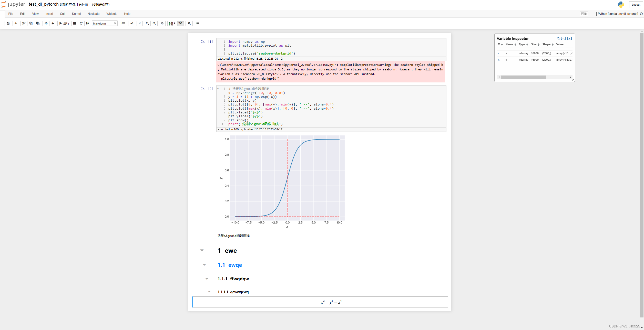644x330 pixels.
Task: Open the highlighter markers tool icon
Action: (172, 23)
